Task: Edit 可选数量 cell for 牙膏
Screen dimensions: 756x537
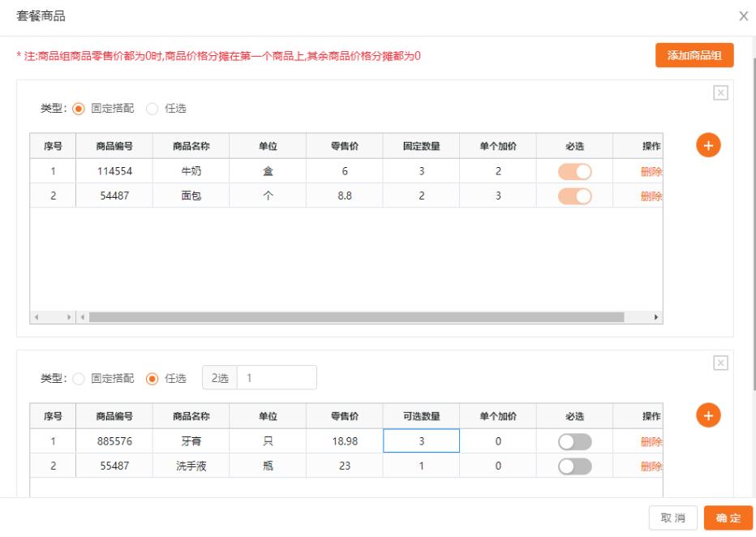Action: (421, 441)
